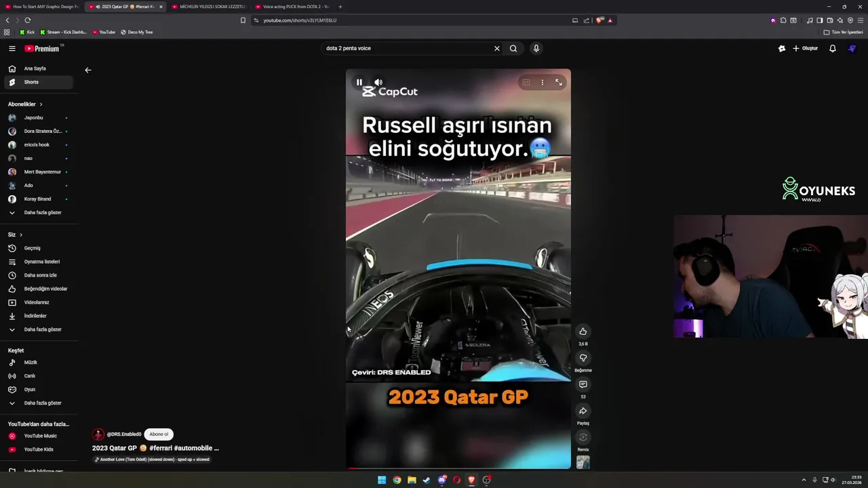Open the sound thumbnail below Remix
868x488 pixels.
click(583, 462)
